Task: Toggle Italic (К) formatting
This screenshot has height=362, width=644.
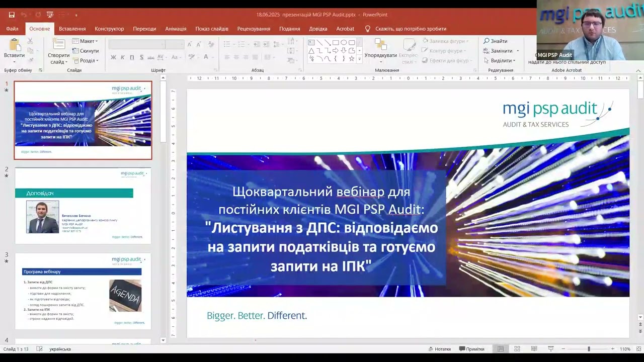Action: (x=123, y=57)
